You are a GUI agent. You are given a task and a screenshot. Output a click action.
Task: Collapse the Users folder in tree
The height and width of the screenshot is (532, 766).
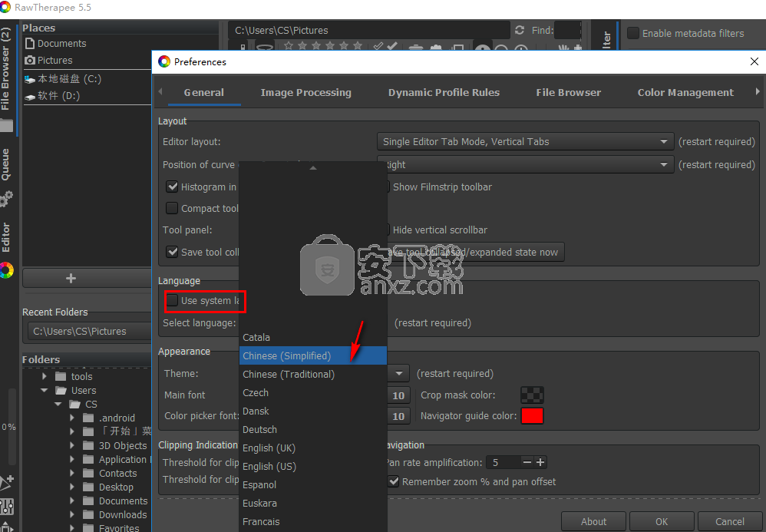45,390
